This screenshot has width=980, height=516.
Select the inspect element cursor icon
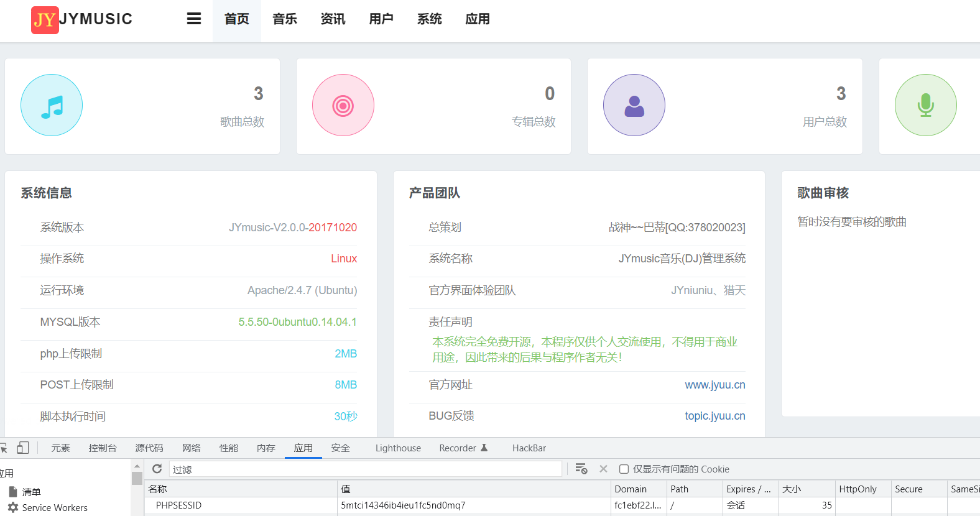pyautogui.click(x=3, y=448)
